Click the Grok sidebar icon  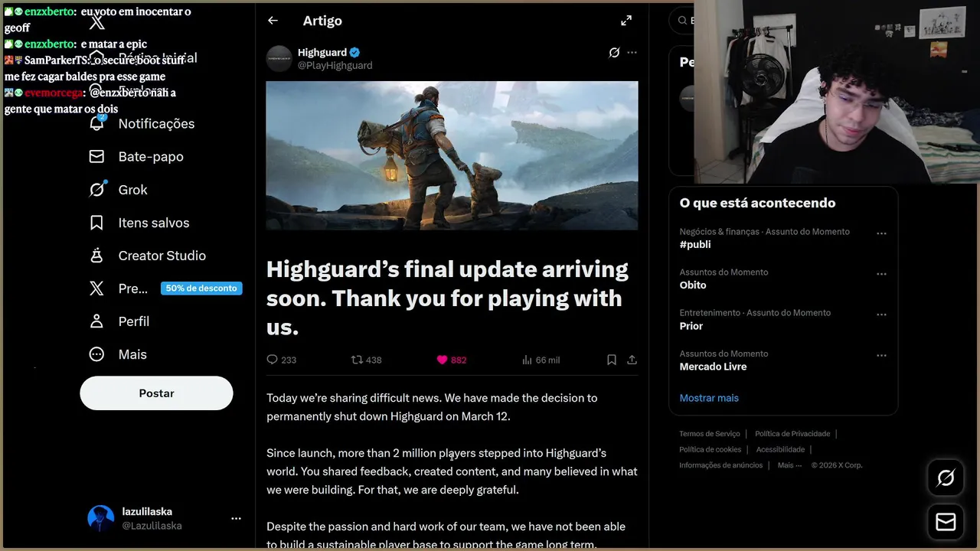click(96, 190)
